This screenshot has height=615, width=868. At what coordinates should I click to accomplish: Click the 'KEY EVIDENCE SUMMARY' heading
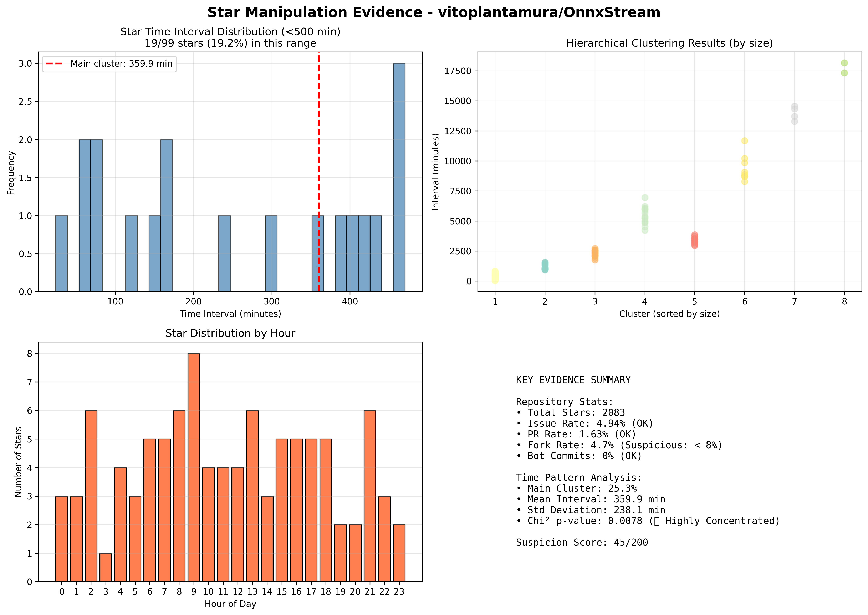click(573, 380)
